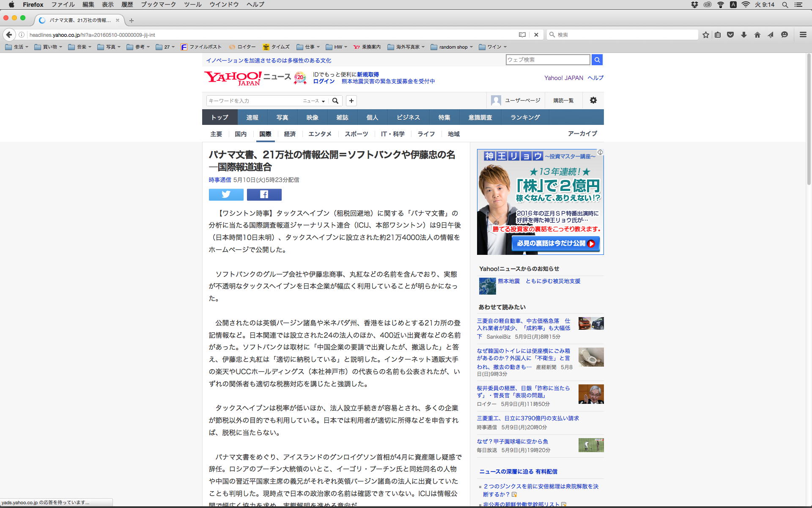Select the ランキング navigation tab
812x508 pixels.
pos(525,117)
